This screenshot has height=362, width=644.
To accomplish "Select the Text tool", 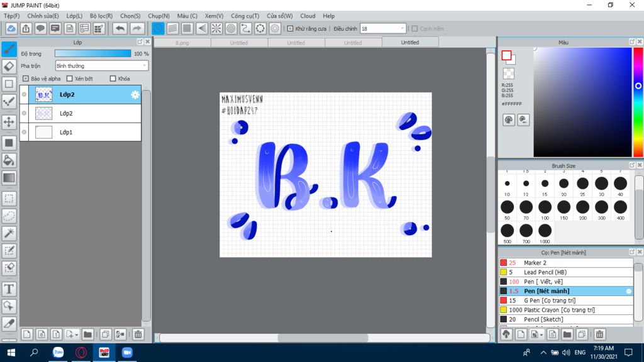I will [9, 289].
